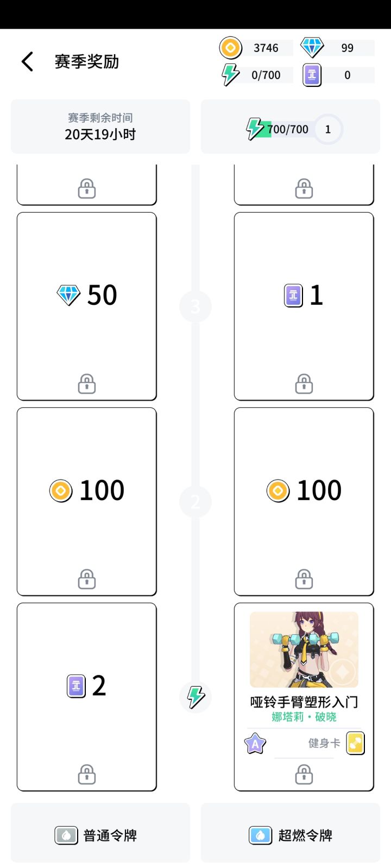Click the purple ticket icon in the header

312,75
